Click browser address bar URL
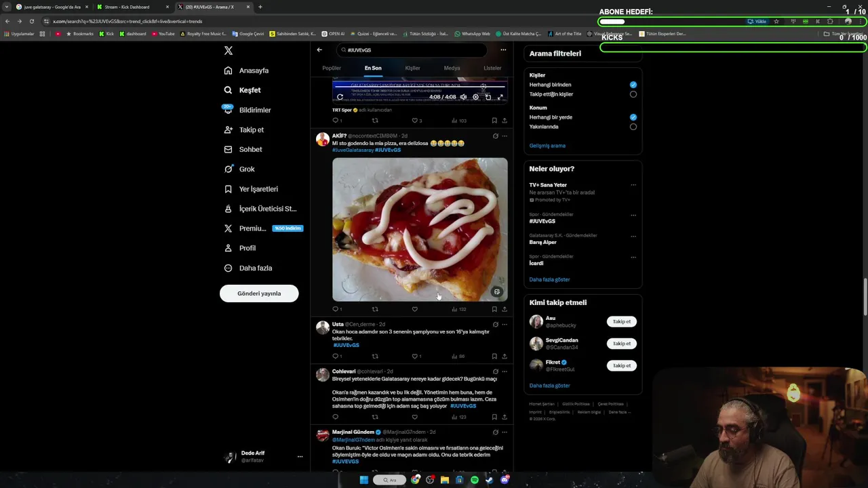 [x=127, y=21]
